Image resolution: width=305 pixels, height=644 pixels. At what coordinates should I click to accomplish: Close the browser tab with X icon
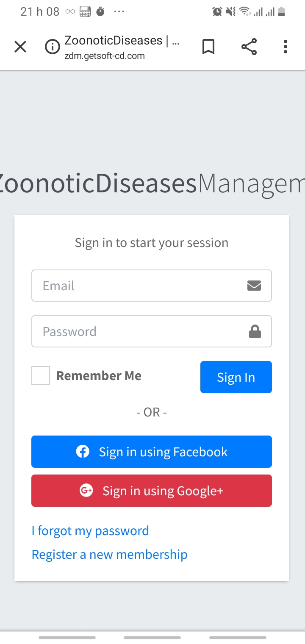pos(20,47)
